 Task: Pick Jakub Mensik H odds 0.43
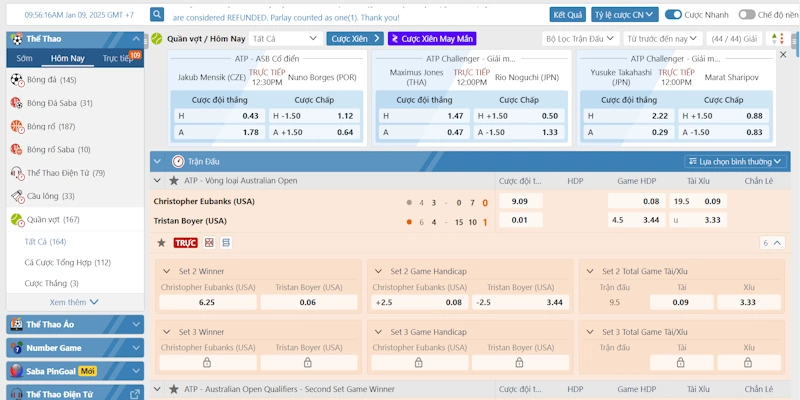(219, 116)
